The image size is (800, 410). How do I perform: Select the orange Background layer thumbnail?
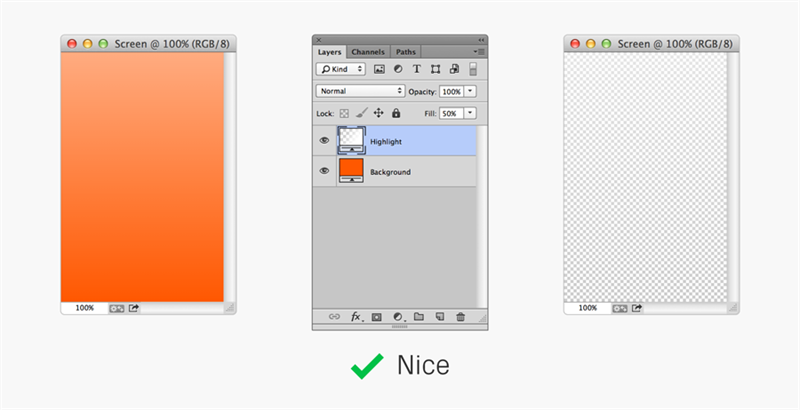coord(351,171)
